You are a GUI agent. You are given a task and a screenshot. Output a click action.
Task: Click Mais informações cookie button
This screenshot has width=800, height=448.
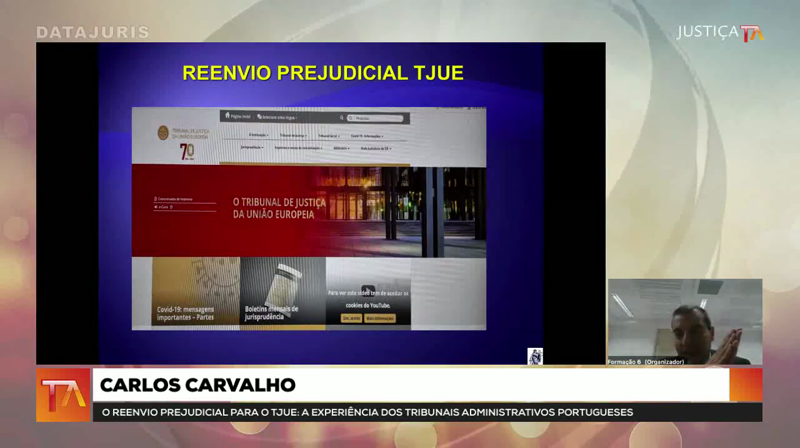pyautogui.click(x=380, y=318)
